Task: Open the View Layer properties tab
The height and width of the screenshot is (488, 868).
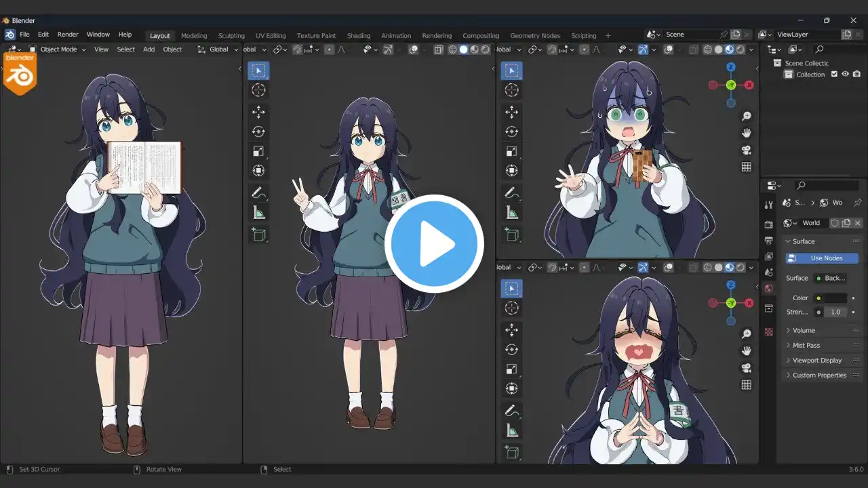Action: [768, 256]
